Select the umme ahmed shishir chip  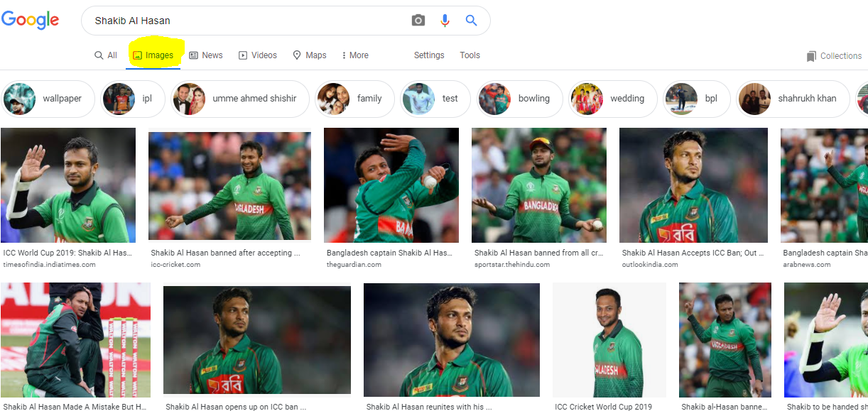pyautogui.click(x=240, y=99)
